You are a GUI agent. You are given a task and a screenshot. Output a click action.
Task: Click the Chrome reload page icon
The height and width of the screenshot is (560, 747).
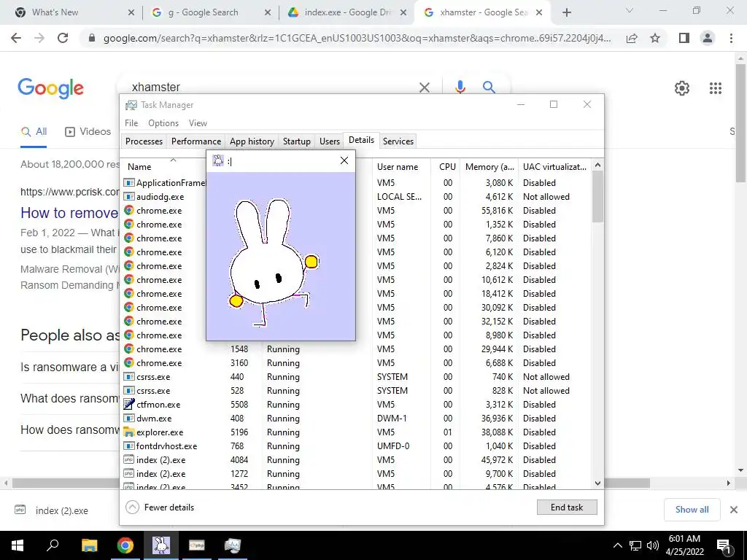coord(63,38)
